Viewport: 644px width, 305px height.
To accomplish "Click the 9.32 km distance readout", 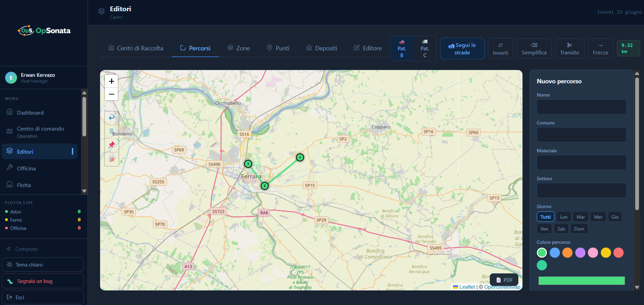I will click(628, 48).
